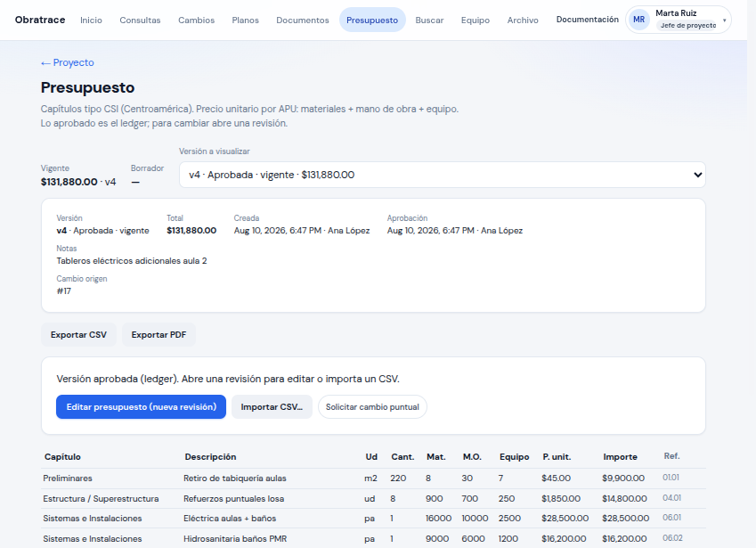Click the reference code 01.01
Image resolution: width=756 pixels, height=548 pixels.
[671, 478]
